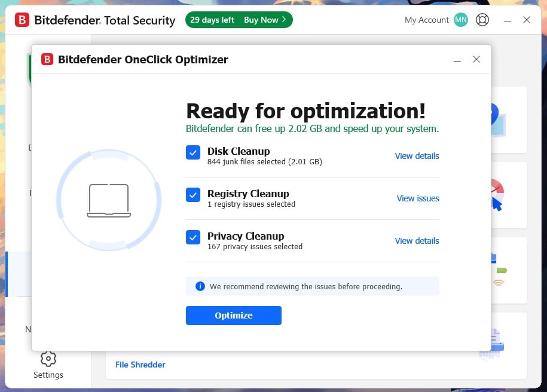
Task: Click the '29 days left' label
Action: click(212, 20)
